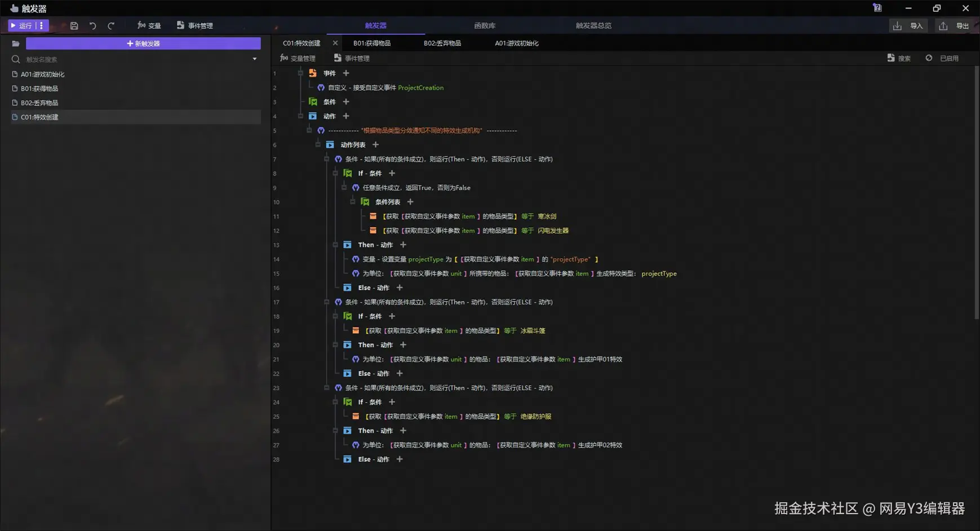Switch to the A01:游戏初始化 editor tab
Viewport: 980px width, 531px height.
pos(517,43)
